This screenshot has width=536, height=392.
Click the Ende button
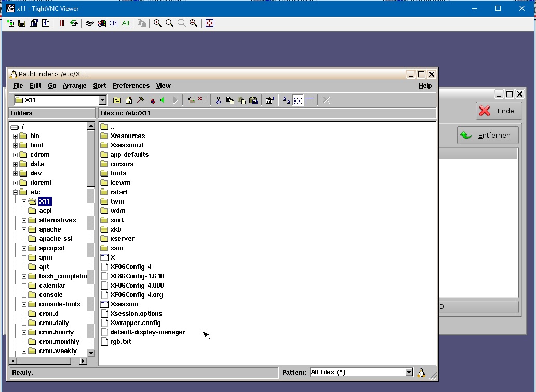coord(499,111)
